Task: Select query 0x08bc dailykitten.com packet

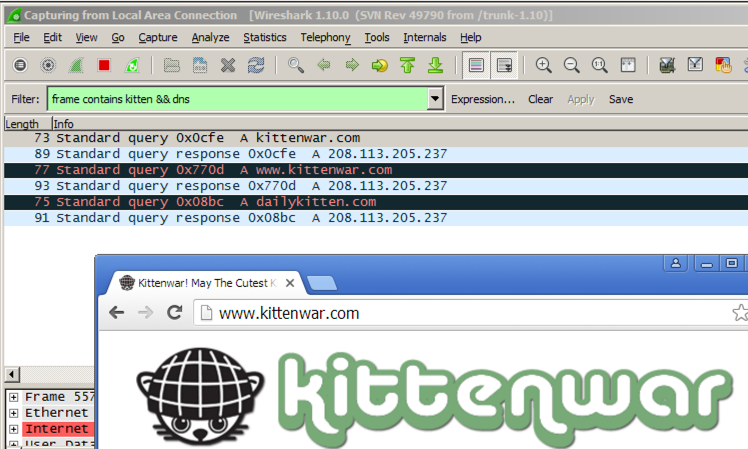Action: tap(376, 202)
